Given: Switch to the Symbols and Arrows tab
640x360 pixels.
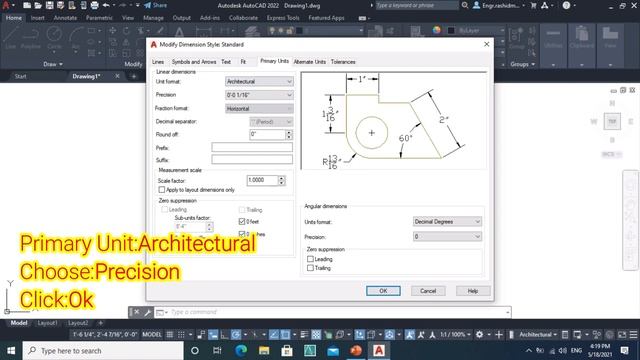Looking at the screenshot, I should click(194, 62).
